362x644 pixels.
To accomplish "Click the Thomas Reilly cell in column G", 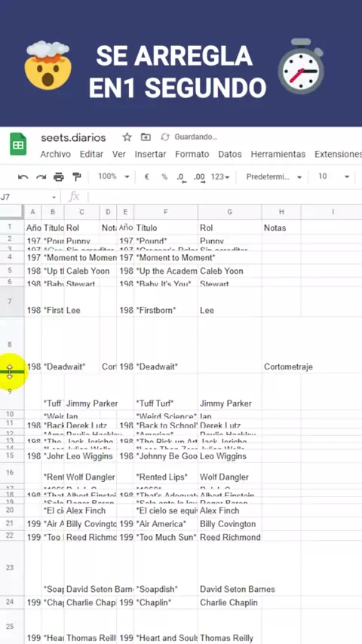I will (230, 627).
